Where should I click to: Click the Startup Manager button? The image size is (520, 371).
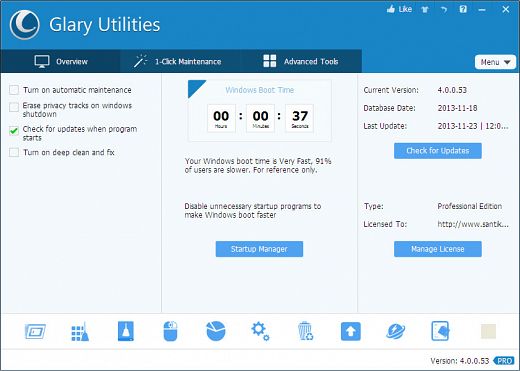coord(259,249)
